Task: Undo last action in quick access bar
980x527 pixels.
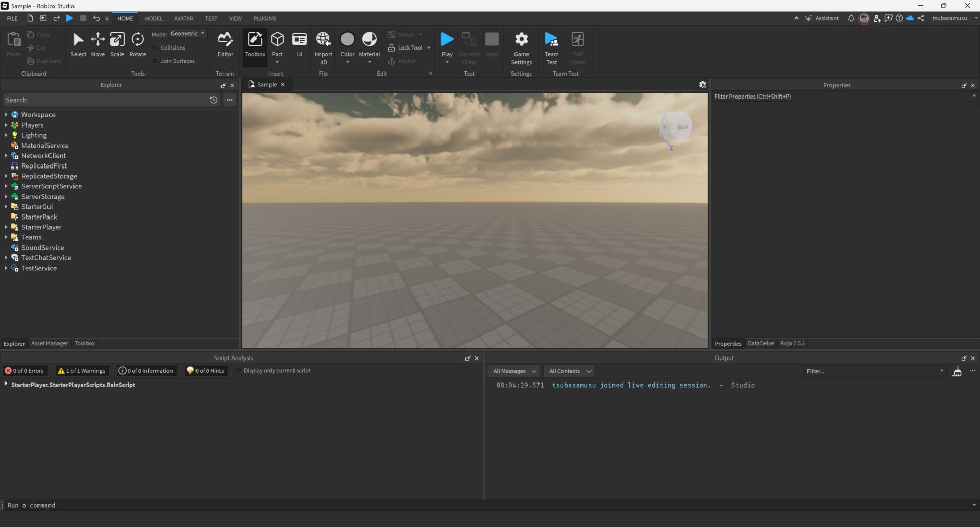Action: click(x=96, y=18)
